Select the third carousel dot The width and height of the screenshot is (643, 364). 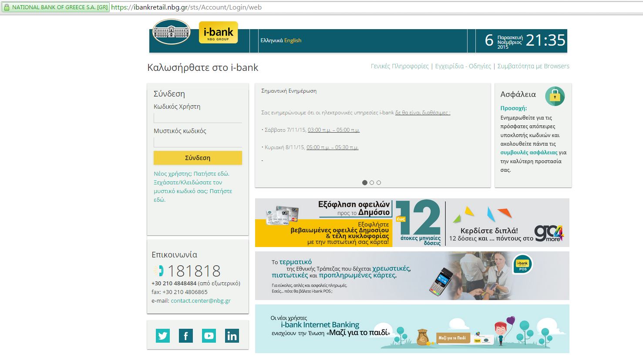[x=379, y=183]
